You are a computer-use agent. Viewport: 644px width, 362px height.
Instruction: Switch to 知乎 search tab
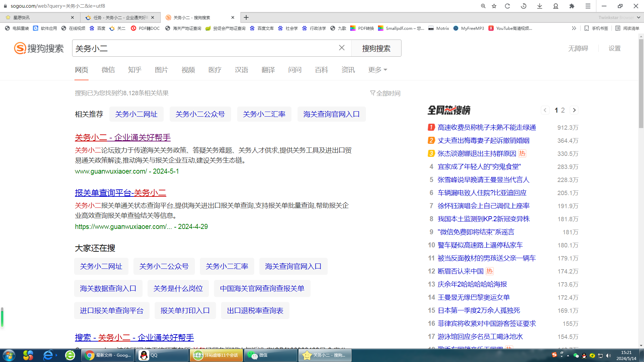pyautogui.click(x=135, y=70)
